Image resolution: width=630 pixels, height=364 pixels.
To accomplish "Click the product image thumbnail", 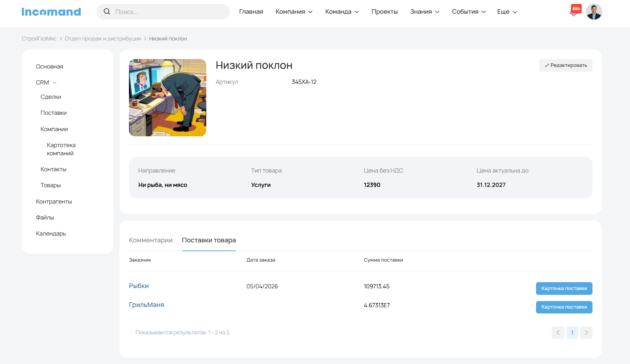I will coord(167,98).
